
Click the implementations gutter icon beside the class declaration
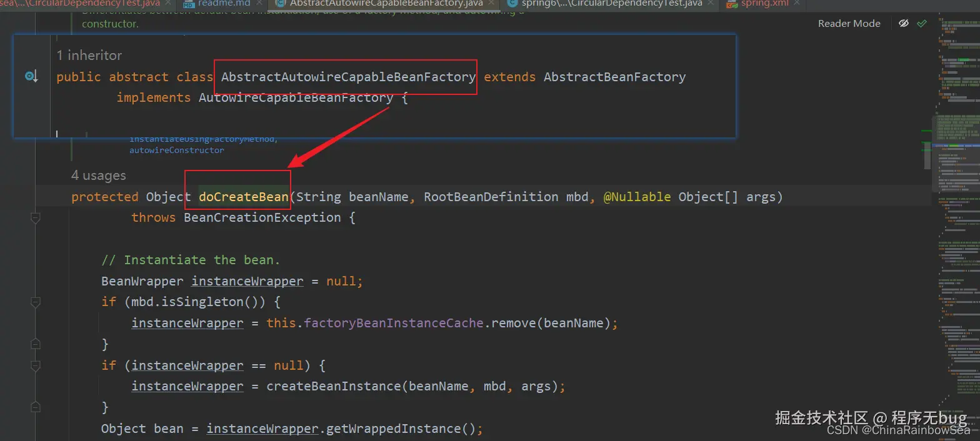[31, 77]
